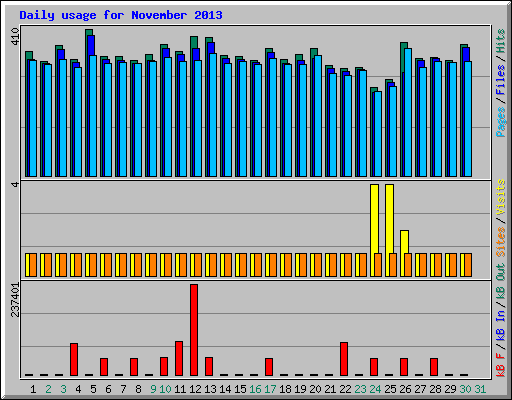Click the cyan pages bar for day 24

tap(378, 134)
